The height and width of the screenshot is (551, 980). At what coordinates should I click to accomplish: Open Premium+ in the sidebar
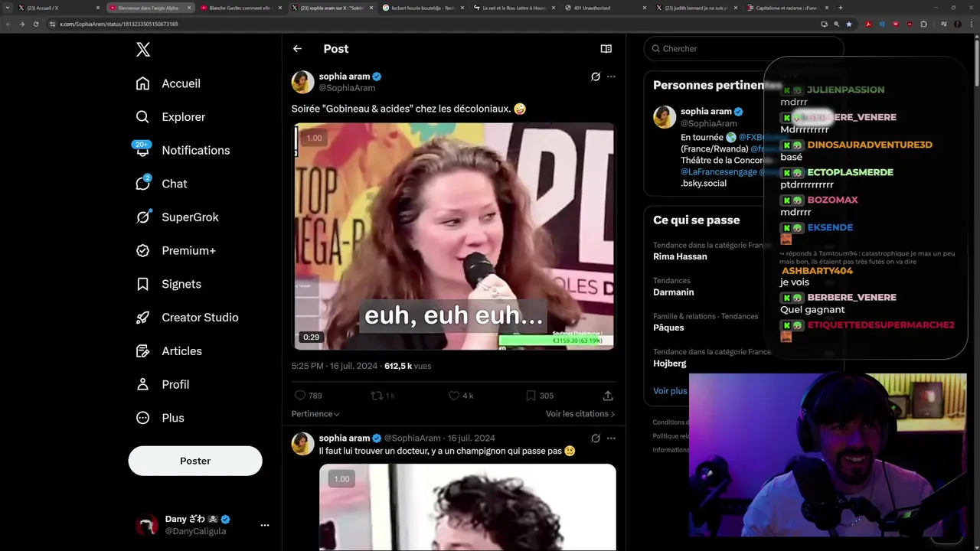point(176,250)
